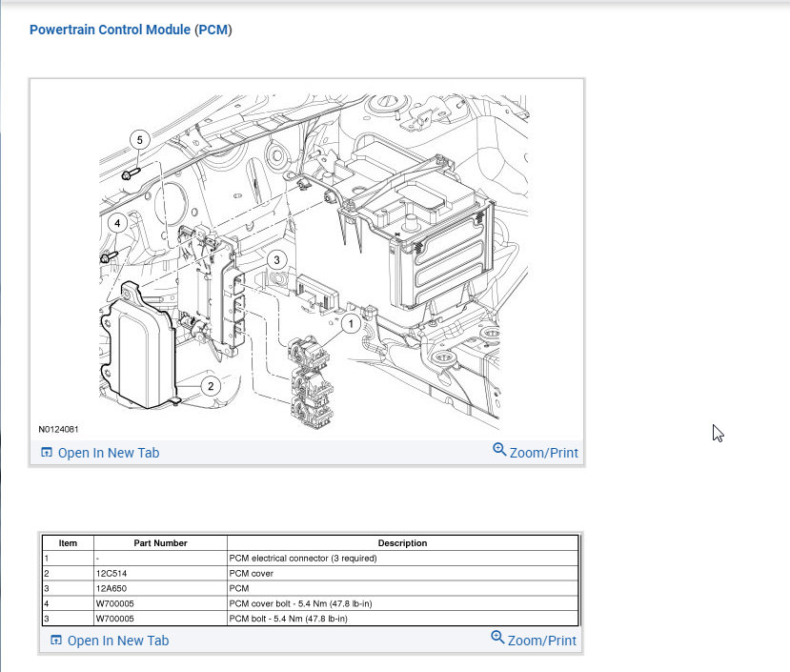Open Zoom/Print for the PCM diagram
Screen dimensions: 790x672
click(536, 452)
